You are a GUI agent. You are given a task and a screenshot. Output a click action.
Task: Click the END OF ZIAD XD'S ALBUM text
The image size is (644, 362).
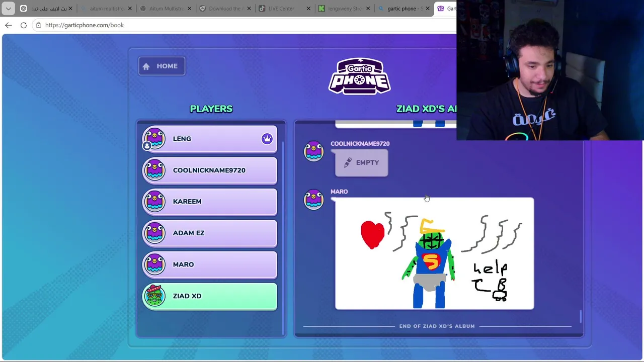pos(437,326)
